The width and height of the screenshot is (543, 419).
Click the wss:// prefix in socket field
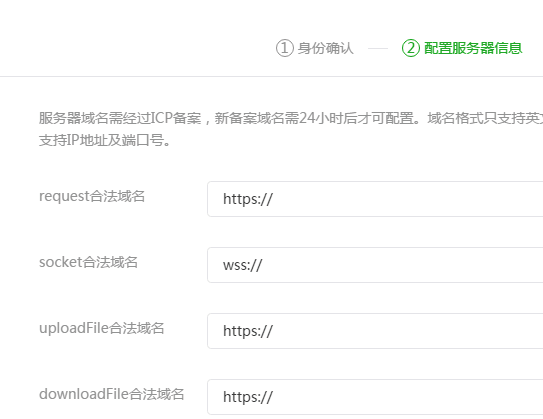(243, 265)
